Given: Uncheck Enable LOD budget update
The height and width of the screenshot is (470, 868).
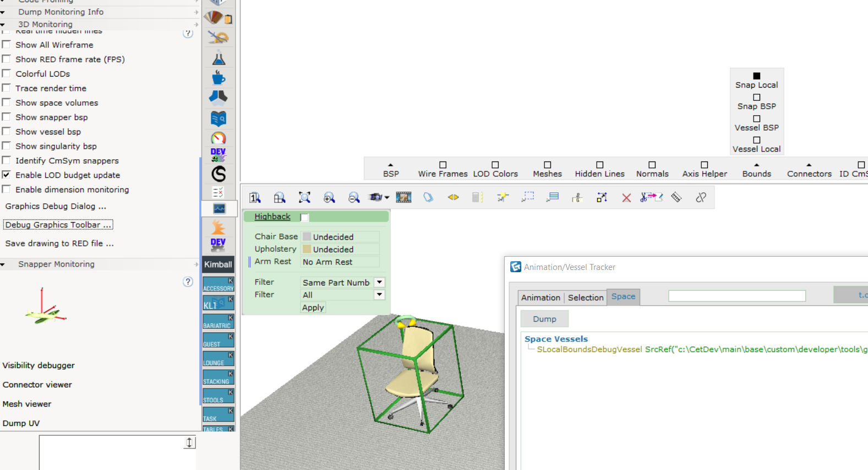Looking at the screenshot, I should [x=7, y=175].
